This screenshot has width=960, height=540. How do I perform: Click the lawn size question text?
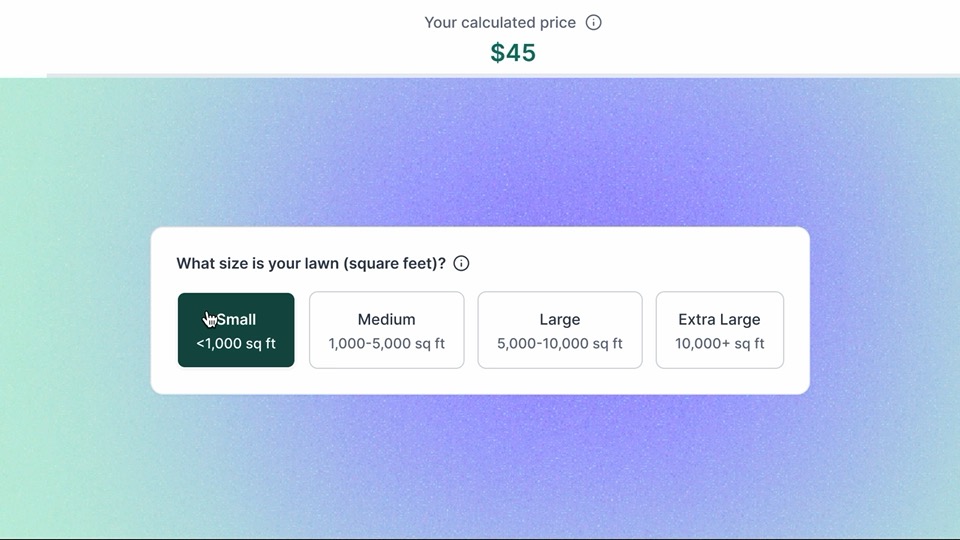[311, 264]
